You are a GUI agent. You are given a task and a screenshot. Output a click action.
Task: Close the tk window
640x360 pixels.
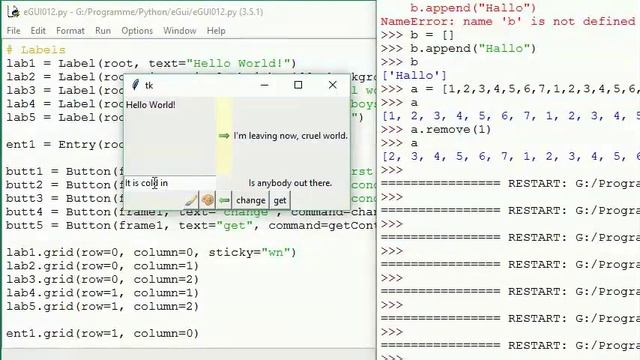click(x=333, y=85)
